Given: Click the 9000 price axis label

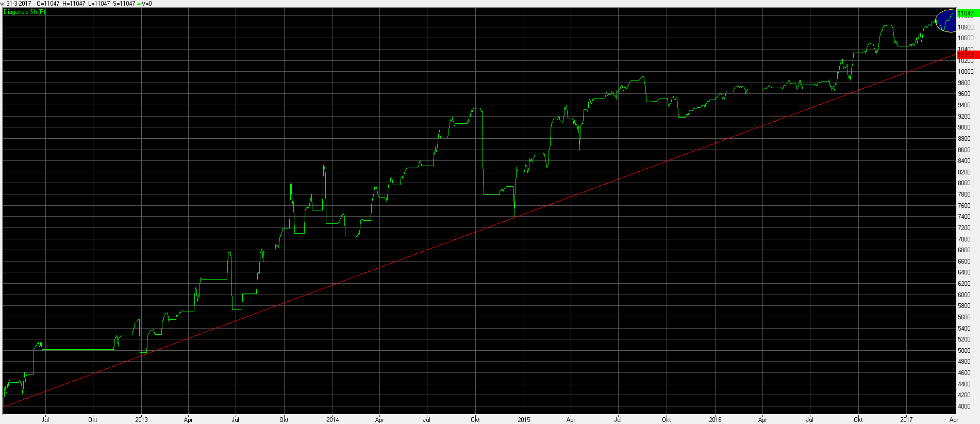Looking at the screenshot, I should (964, 127).
